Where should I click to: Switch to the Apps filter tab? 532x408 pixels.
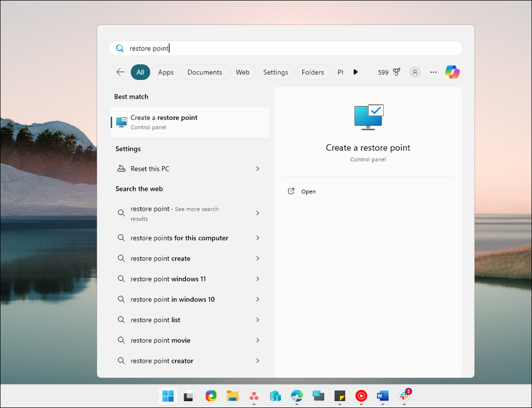tap(166, 72)
